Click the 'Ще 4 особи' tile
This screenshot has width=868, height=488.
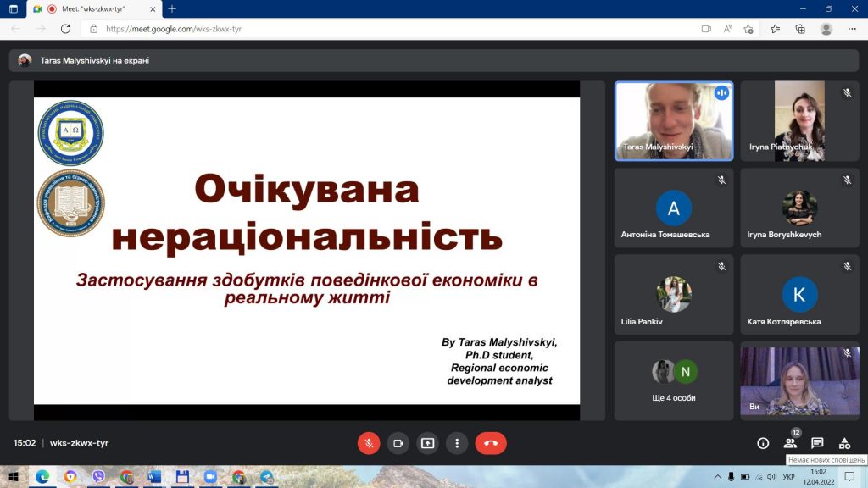[674, 380]
